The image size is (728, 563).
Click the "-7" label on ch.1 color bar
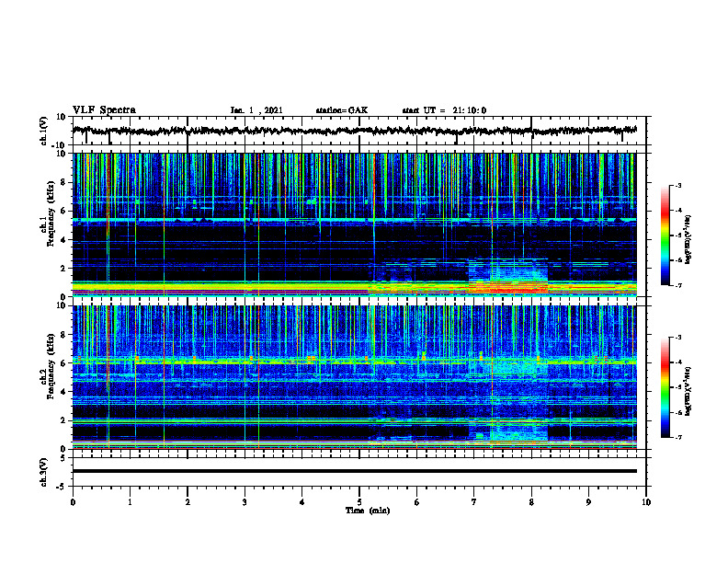pos(678,285)
